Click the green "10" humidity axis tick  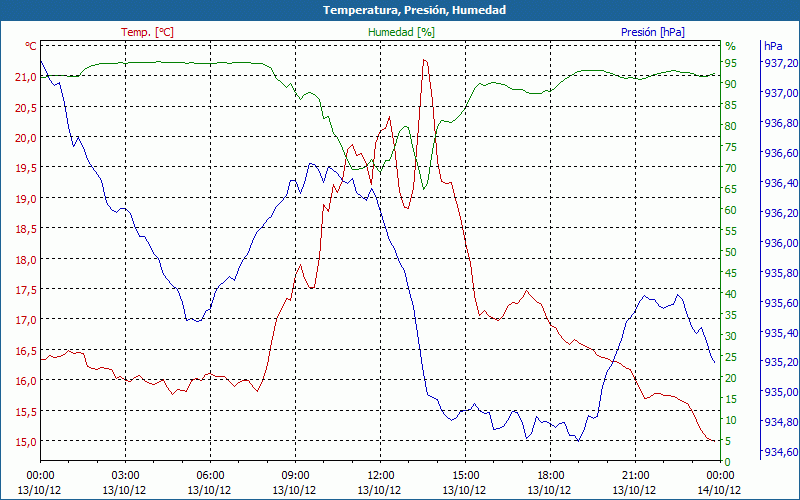tap(731, 420)
